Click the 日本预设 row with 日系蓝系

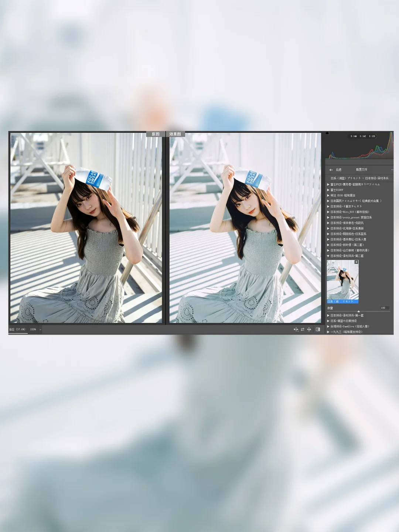tap(359, 234)
